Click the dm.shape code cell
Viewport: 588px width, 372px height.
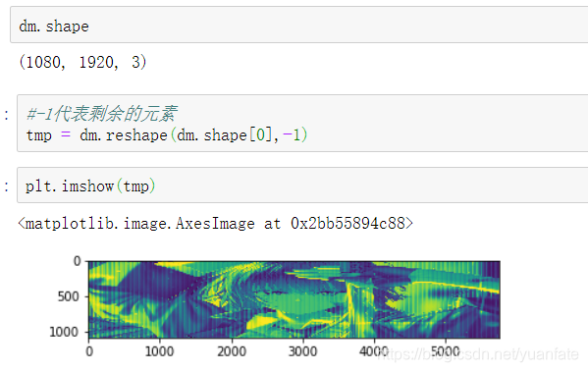pyautogui.click(x=298, y=25)
